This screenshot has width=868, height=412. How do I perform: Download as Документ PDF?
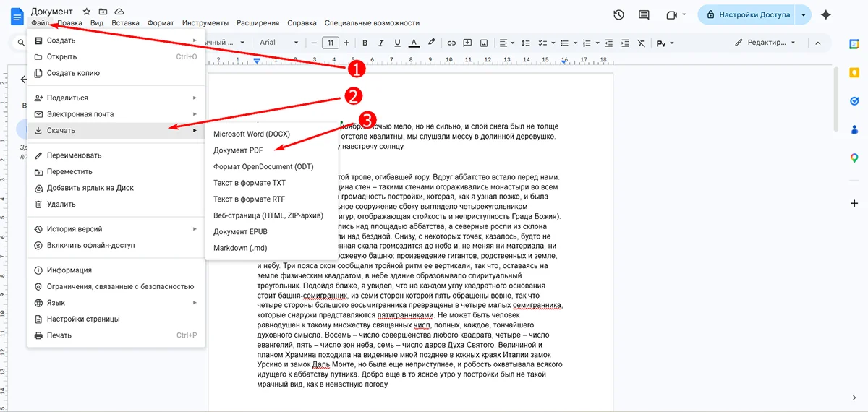coord(271,150)
